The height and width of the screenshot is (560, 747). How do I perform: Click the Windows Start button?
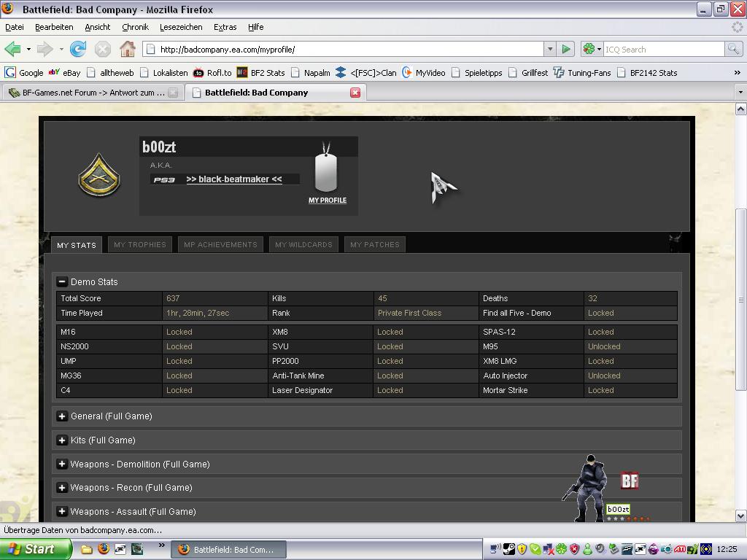36,549
